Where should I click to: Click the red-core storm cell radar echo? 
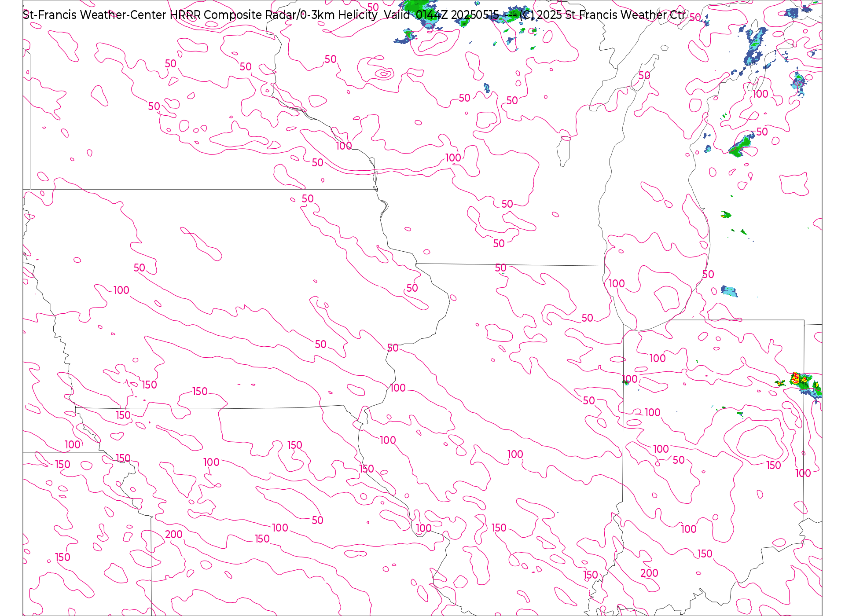(x=796, y=378)
